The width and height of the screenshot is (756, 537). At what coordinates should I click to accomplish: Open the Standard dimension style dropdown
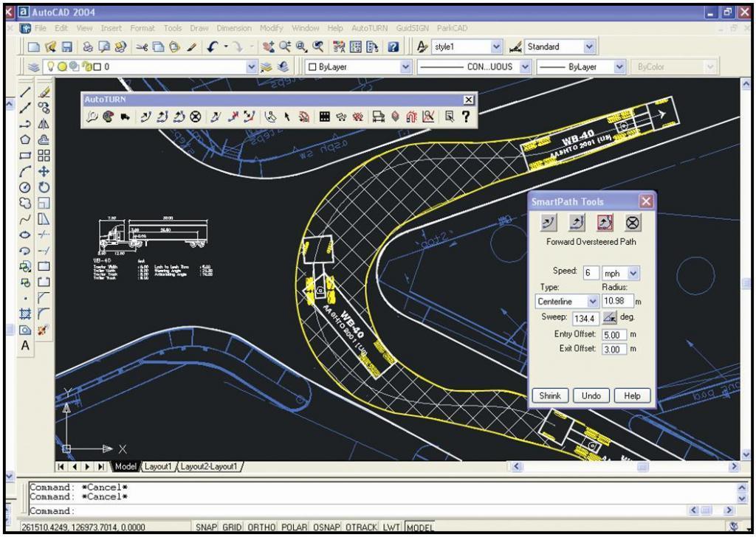[589, 46]
